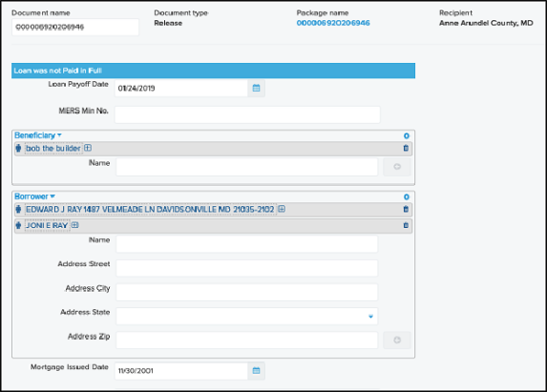The image size is (547, 392).
Task: Select EDWARD J RAY borrower name
Action: 150,209
